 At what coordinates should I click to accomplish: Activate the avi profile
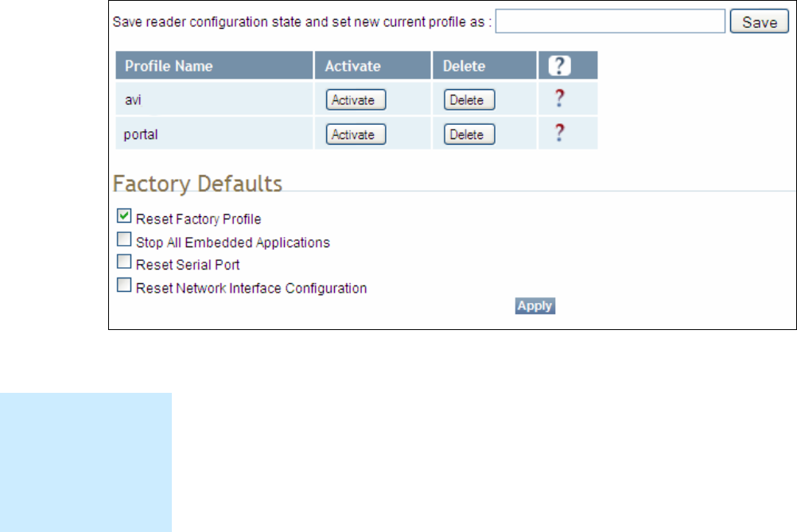(356, 99)
